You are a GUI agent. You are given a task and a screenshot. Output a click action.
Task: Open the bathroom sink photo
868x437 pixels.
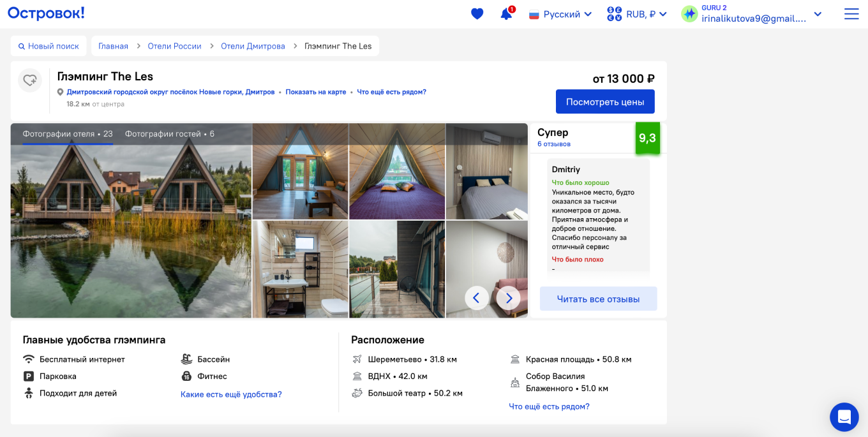pos(301,269)
